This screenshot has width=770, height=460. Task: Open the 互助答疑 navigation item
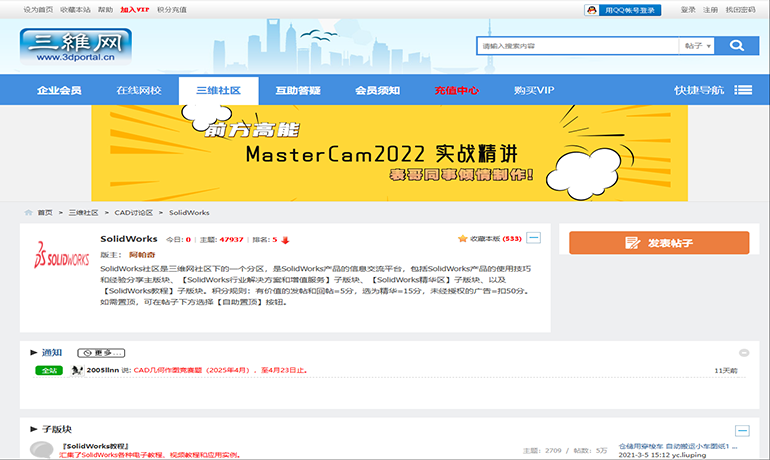(x=297, y=90)
